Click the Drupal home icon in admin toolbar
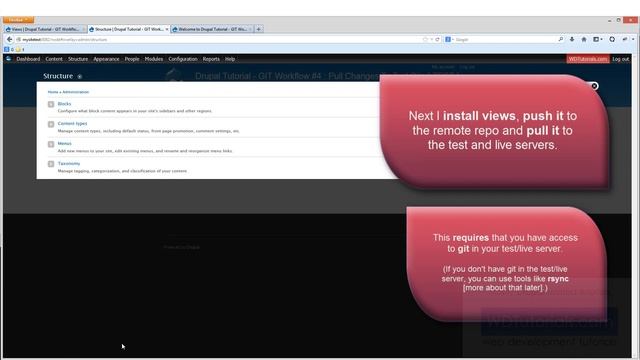The width and height of the screenshot is (640, 360). coord(9,59)
